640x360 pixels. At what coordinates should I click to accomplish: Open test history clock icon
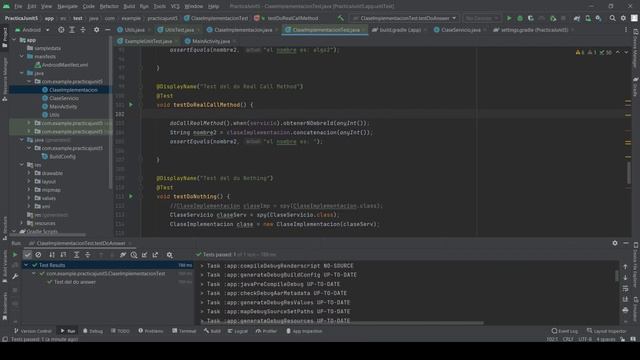tap(134, 255)
